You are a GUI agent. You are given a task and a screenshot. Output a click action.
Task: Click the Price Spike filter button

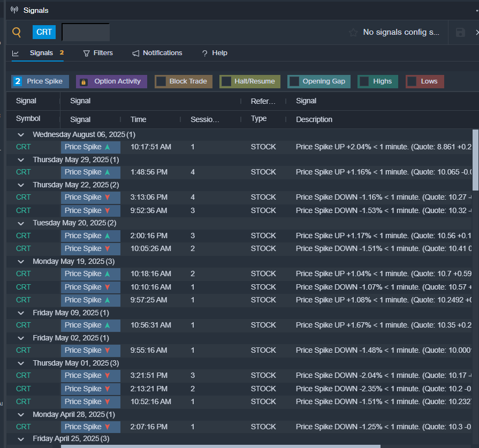[40, 81]
